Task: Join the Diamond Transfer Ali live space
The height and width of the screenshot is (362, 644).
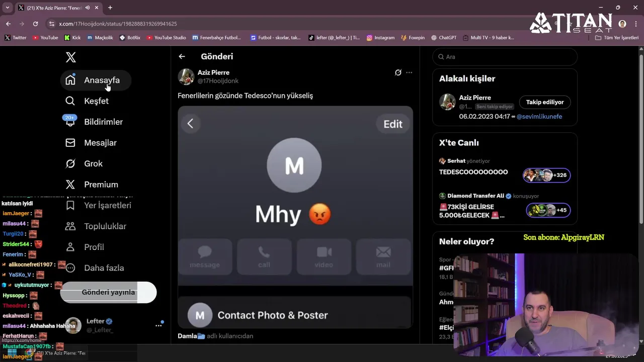Action: click(x=505, y=206)
